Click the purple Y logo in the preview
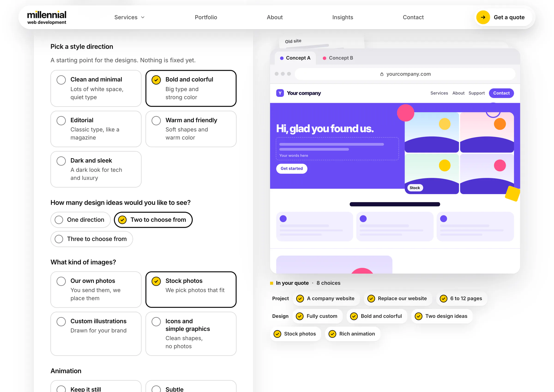554x392 pixels. 280,93
